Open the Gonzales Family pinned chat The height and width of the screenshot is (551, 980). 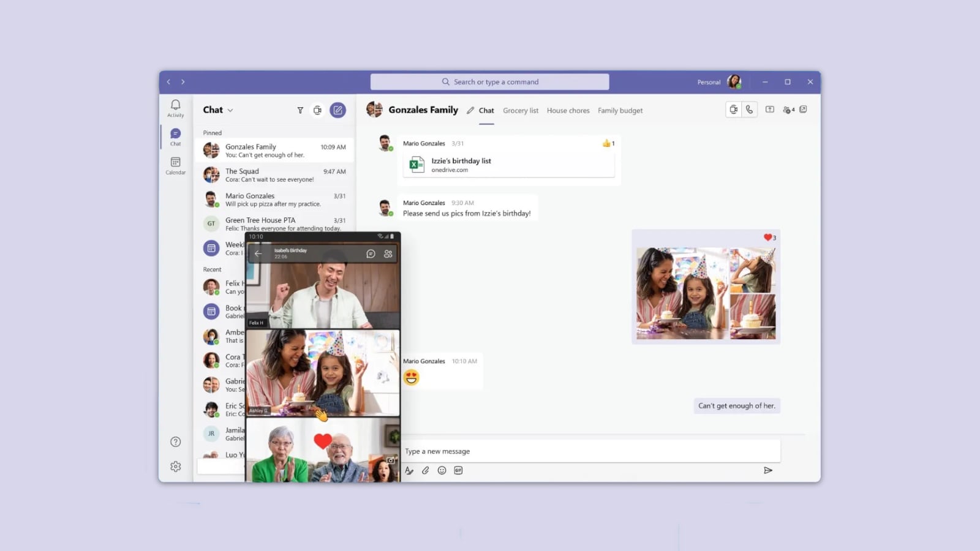274,150
